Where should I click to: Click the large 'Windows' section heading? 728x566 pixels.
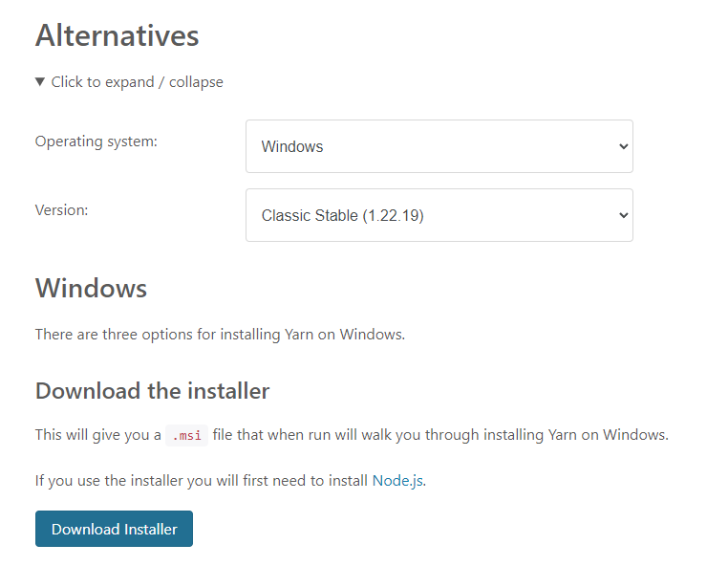point(91,288)
